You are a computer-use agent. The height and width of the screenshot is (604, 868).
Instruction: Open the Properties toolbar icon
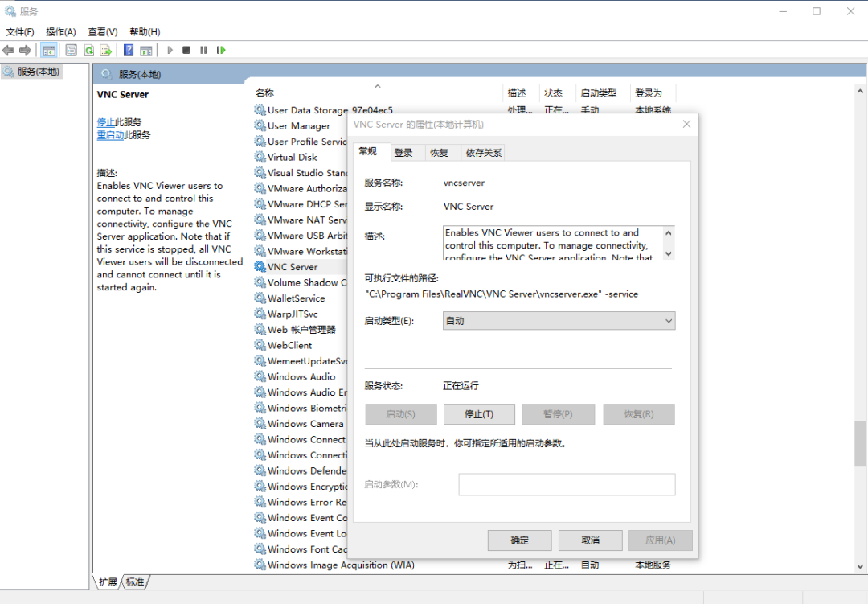click(71, 51)
